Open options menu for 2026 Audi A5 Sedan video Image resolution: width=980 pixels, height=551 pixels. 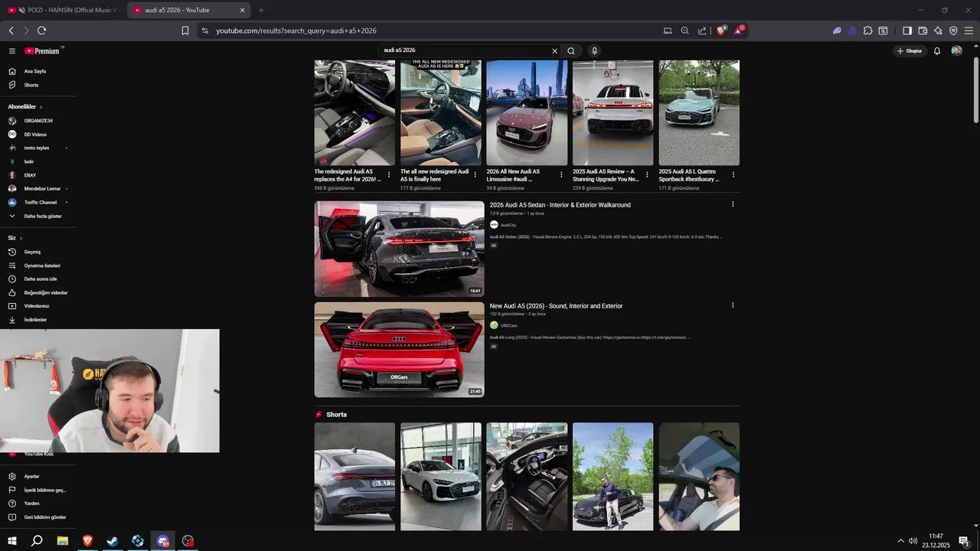pos(733,204)
